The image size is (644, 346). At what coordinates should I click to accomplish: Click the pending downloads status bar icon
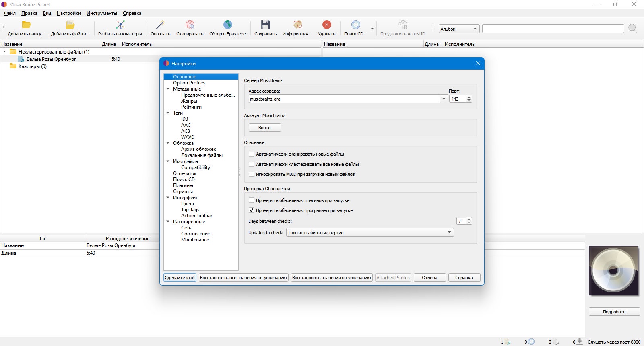[580, 342]
